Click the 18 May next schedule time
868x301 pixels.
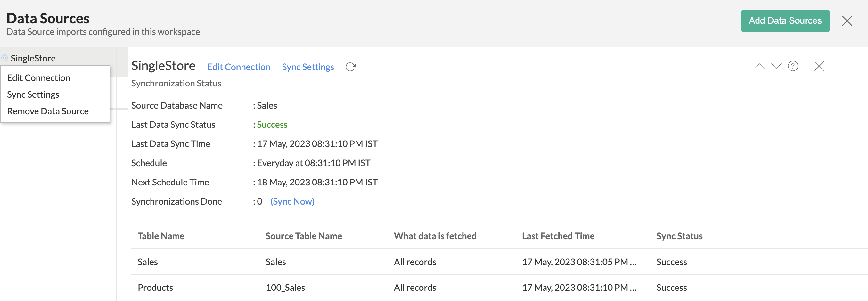(x=317, y=182)
